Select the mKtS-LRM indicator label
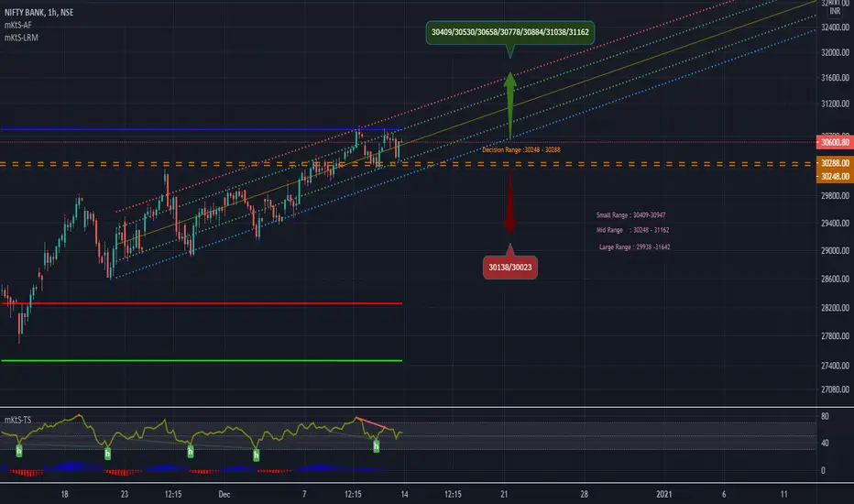 [x=21, y=38]
